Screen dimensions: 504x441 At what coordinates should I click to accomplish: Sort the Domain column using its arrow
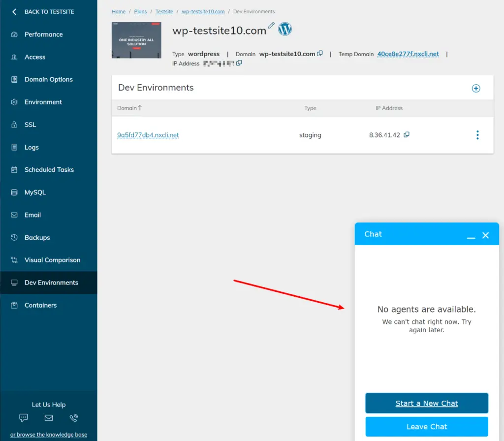(139, 108)
